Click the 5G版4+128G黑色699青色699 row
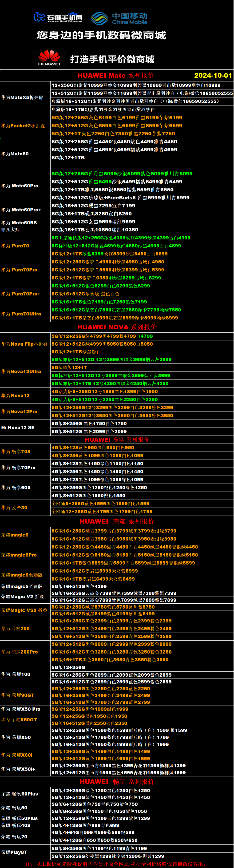This screenshot has width=234, height=868. (x=142, y=825)
